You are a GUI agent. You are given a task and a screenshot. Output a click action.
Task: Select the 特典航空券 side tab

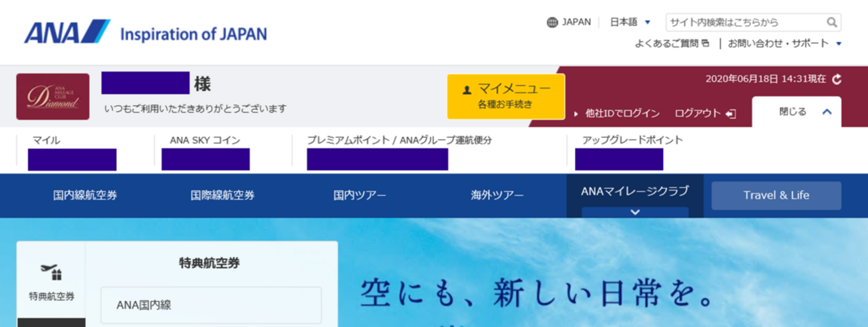[x=51, y=280]
